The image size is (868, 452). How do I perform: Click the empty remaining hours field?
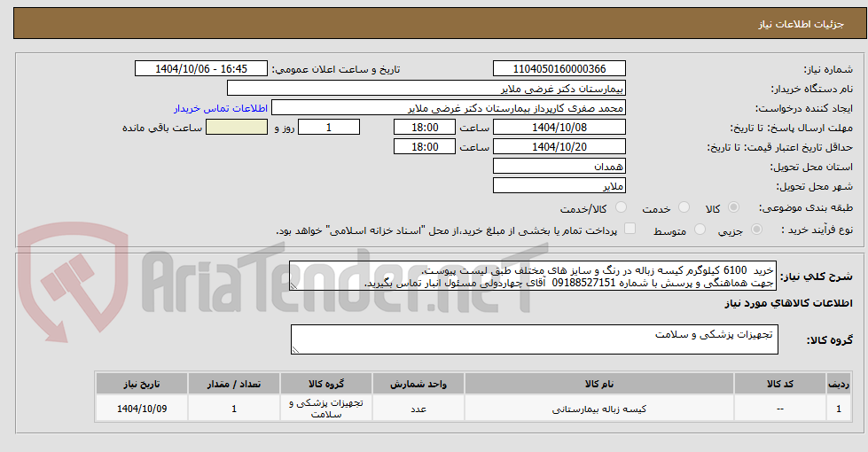coord(237,128)
